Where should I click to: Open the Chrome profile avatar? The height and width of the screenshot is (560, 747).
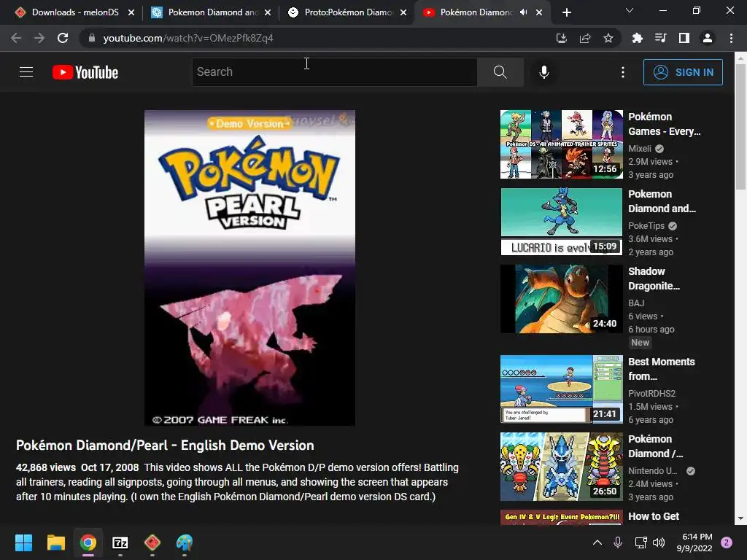coord(708,38)
